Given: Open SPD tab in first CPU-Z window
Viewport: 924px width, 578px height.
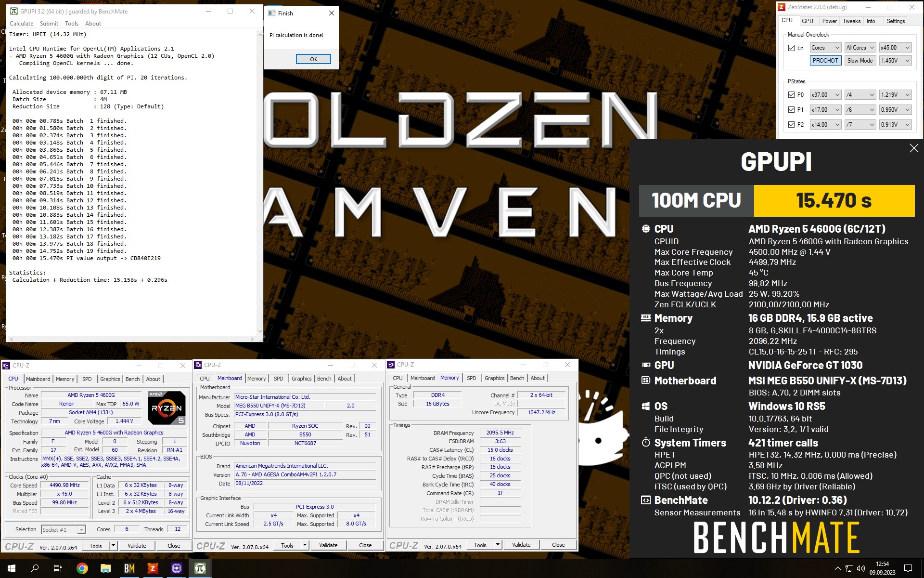Looking at the screenshot, I should point(87,379).
